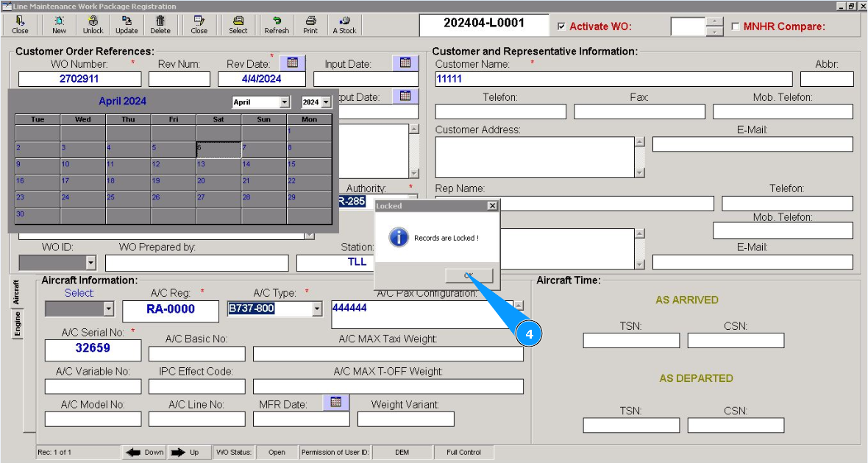Toggle the Activate WO checkbox

point(562,26)
